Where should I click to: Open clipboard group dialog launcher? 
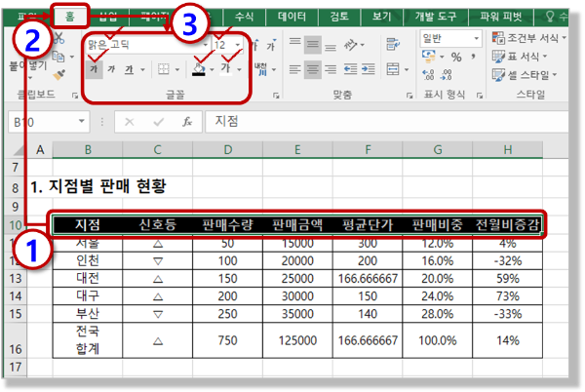tap(75, 97)
